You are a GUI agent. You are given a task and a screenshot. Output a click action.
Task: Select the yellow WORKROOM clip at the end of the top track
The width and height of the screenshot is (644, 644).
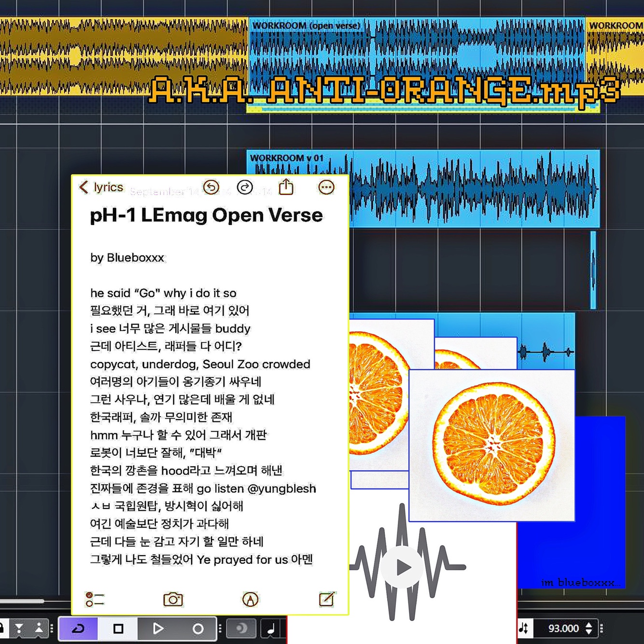615,56
